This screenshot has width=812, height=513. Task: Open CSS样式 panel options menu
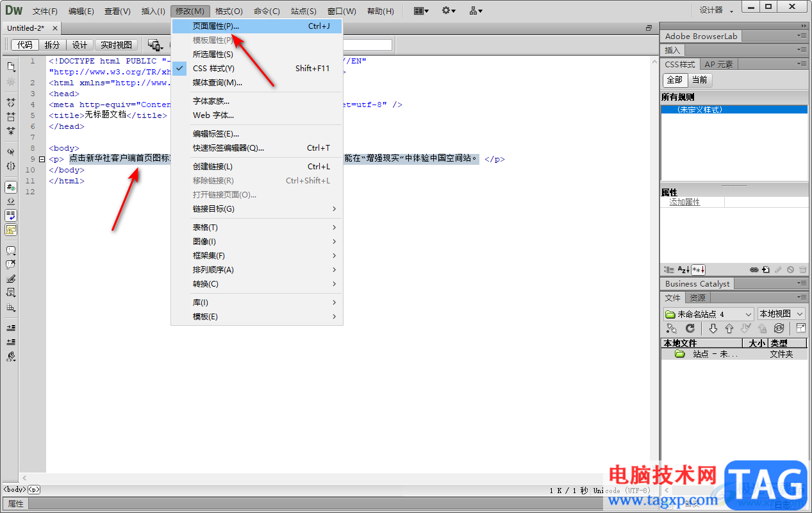(802, 64)
